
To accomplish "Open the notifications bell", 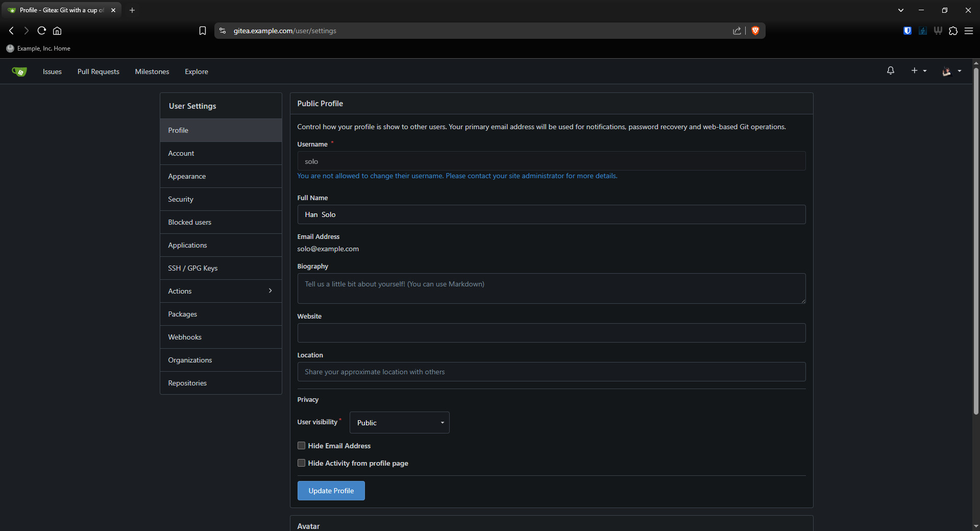I will point(890,71).
